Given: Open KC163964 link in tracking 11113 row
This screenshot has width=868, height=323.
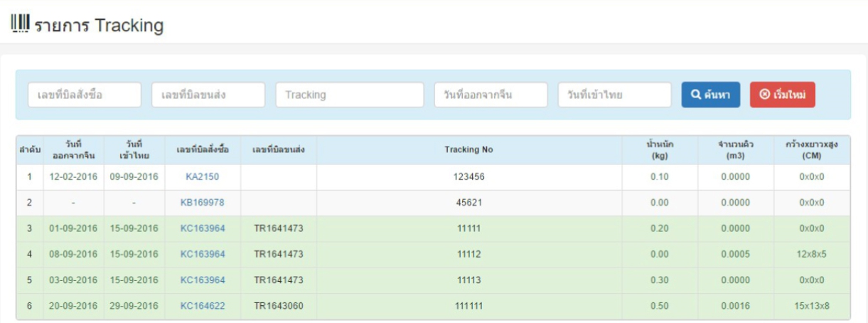Looking at the screenshot, I should click(203, 280).
